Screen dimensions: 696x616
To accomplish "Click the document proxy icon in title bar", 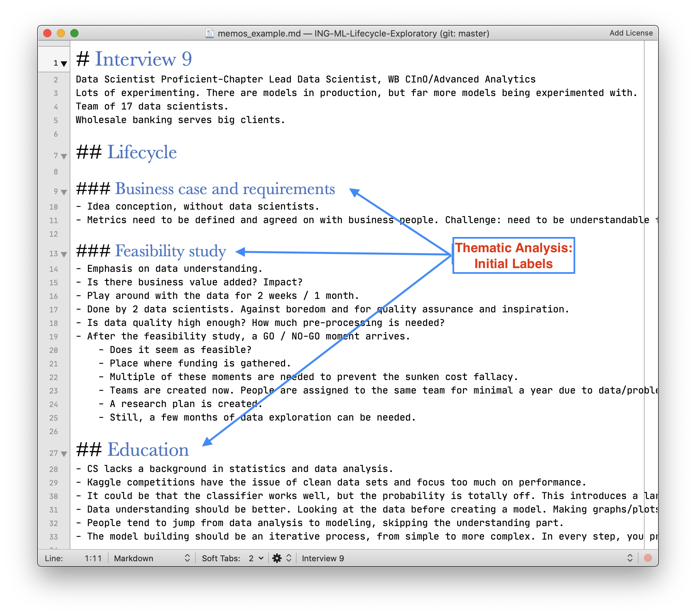I will coord(209,33).
